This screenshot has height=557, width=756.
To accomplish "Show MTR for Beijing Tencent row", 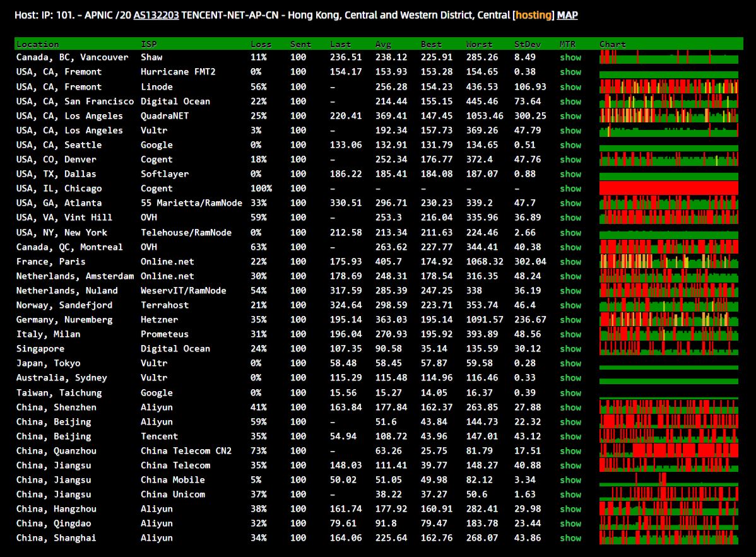I will 570,436.
